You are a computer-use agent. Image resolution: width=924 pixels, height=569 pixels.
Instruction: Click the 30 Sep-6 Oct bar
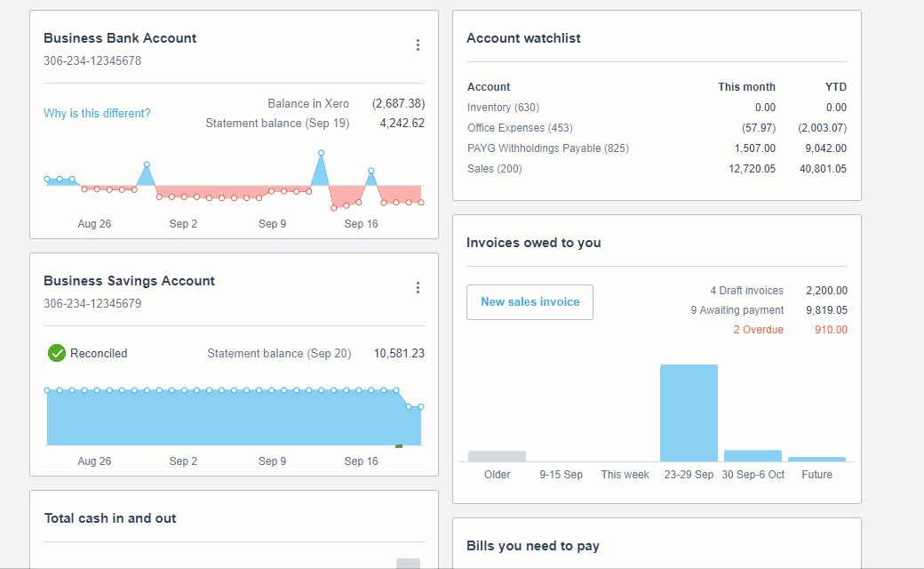753,455
